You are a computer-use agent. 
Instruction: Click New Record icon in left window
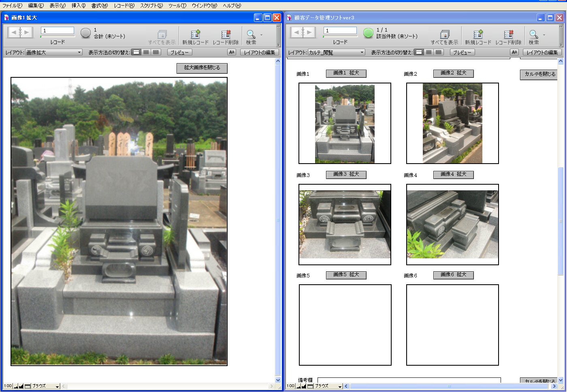pyautogui.click(x=195, y=34)
